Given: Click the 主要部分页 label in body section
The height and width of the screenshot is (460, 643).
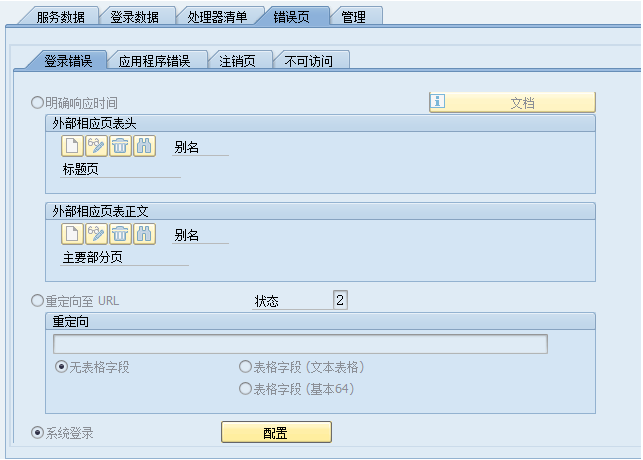Looking at the screenshot, I should [x=92, y=257].
